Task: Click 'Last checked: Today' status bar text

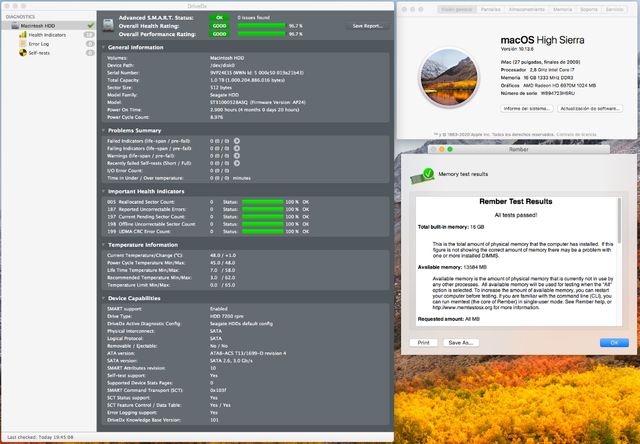Action: (40, 437)
